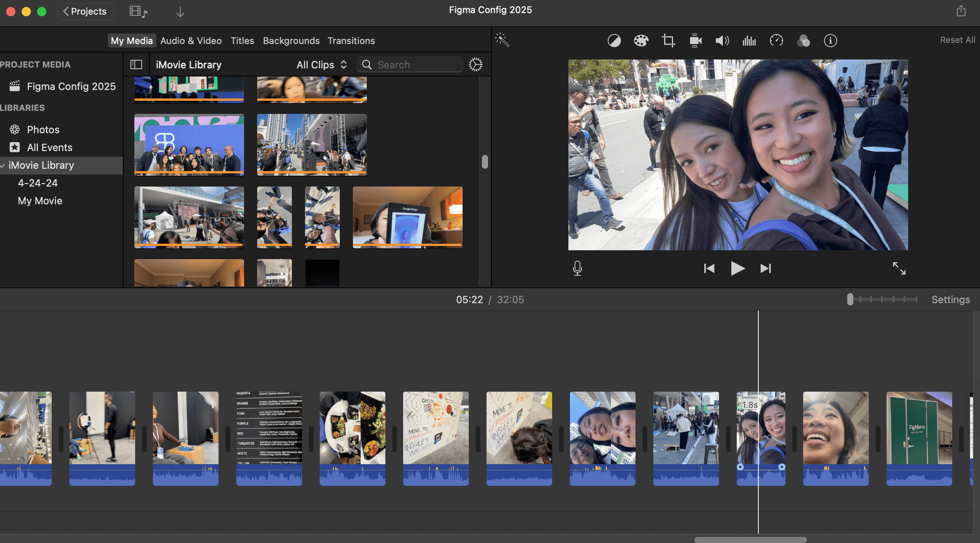Viewport: 980px width, 543px height.
Task: Open the noise reduction and equalizer tool
Action: (749, 41)
